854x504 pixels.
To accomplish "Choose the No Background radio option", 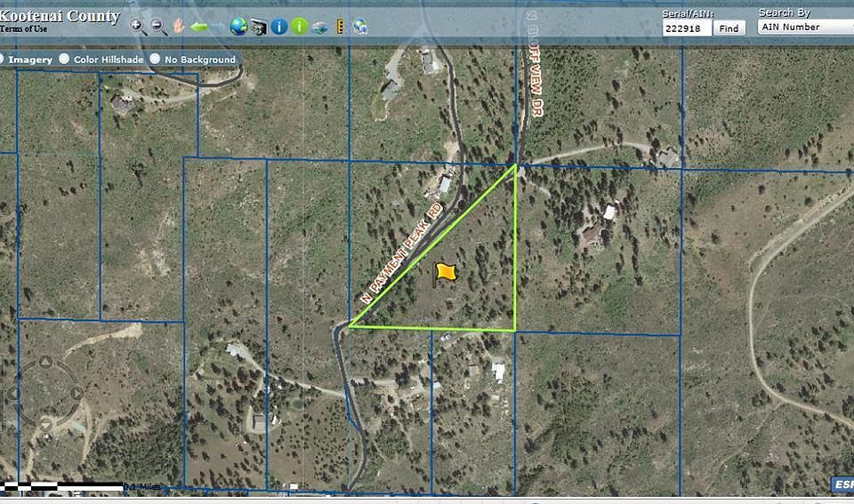I will tap(155, 60).
